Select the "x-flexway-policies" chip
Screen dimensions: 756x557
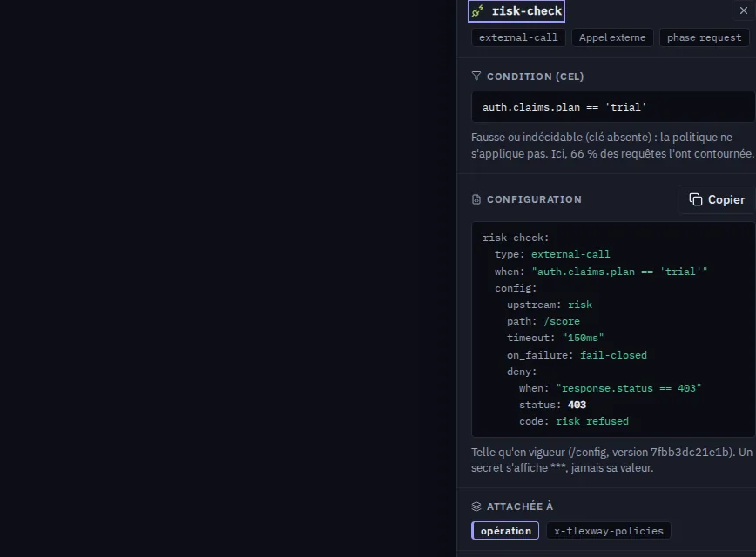coord(609,531)
